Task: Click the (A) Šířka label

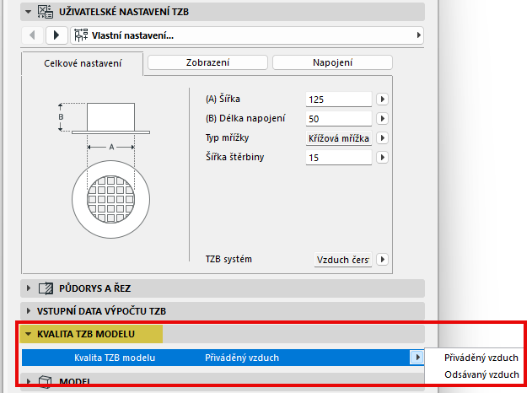Action: pos(223,100)
